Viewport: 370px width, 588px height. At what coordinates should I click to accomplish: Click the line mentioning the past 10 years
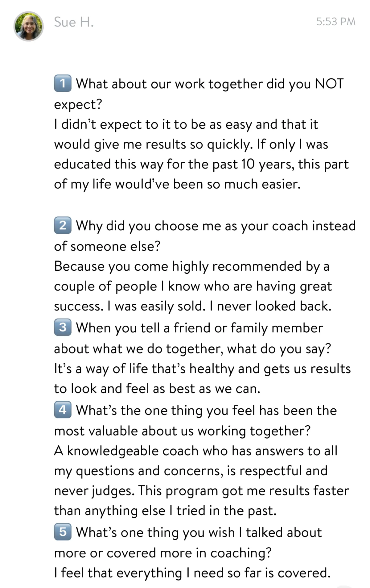[x=201, y=164]
